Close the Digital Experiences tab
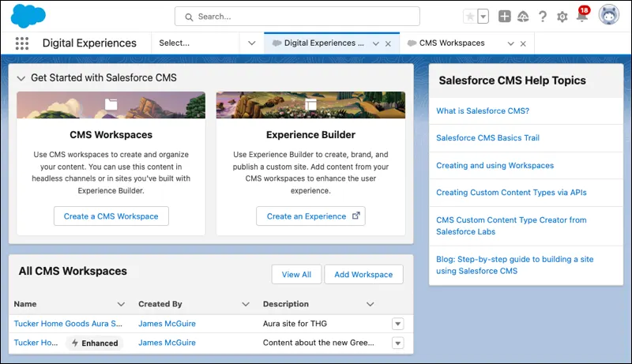632x364 pixels. point(388,43)
